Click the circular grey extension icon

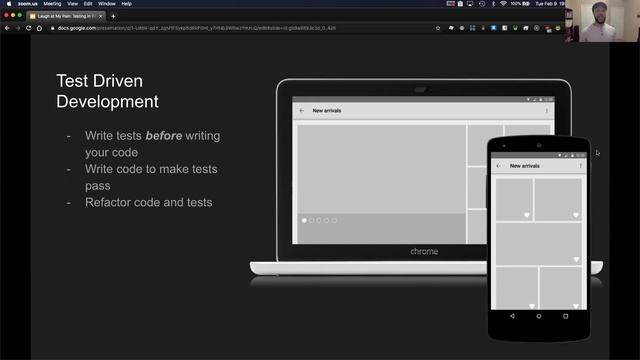[536, 28]
